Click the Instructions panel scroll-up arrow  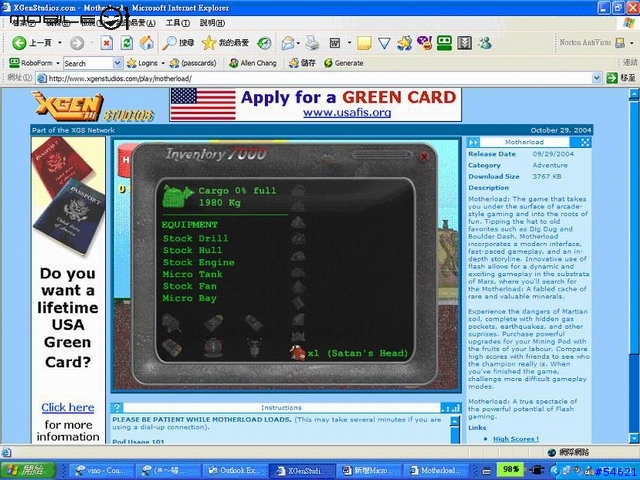coord(455,421)
